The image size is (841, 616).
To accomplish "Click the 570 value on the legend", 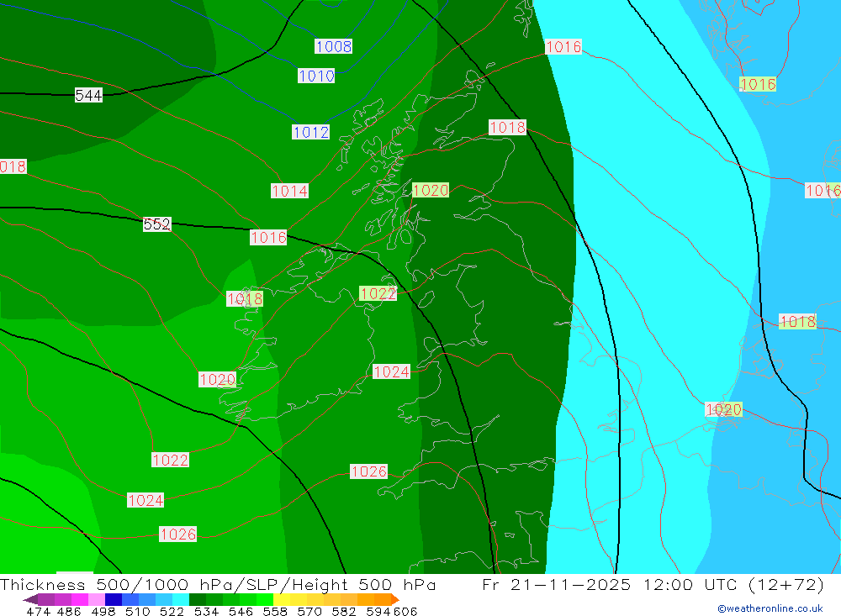I will (309, 611).
